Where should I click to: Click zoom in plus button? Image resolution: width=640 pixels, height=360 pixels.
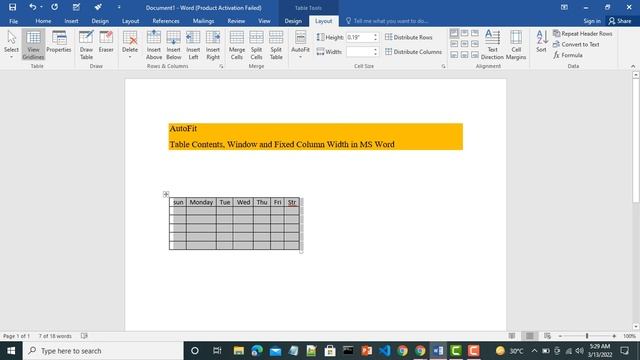point(614,336)
